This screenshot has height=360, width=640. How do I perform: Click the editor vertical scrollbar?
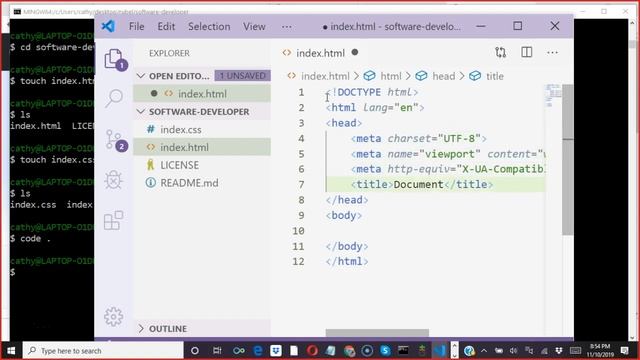567,159
